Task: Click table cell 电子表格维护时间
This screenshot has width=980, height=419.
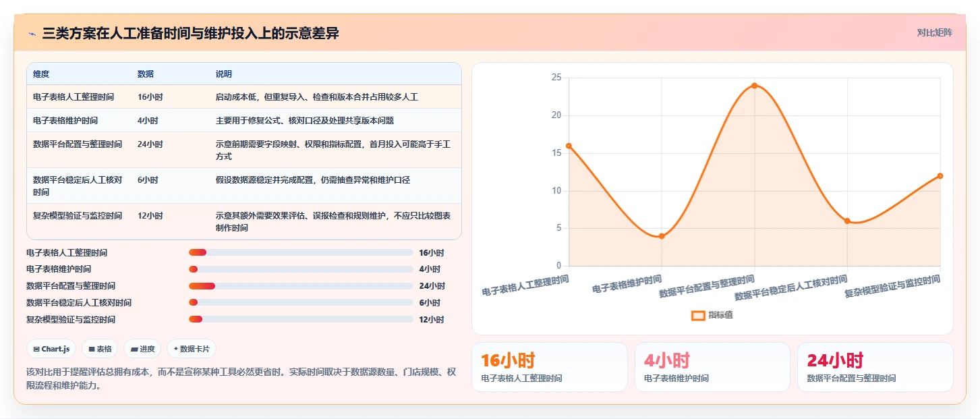Action: 65,121
